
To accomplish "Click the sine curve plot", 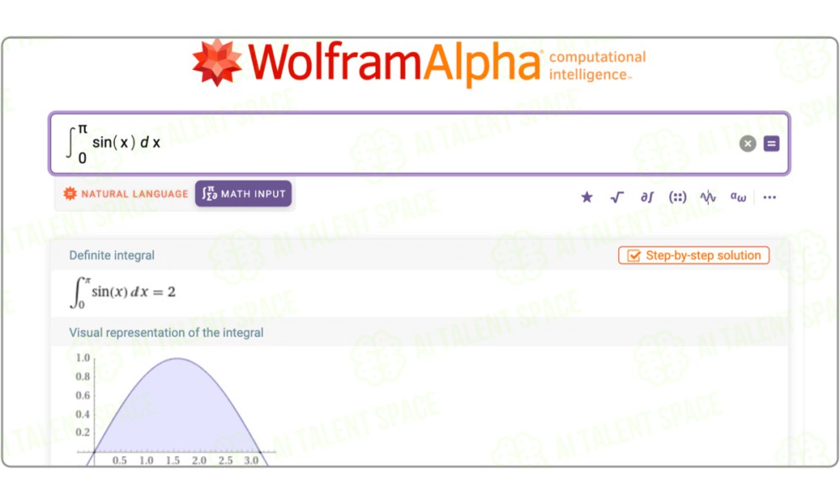I will pos(176,410).
